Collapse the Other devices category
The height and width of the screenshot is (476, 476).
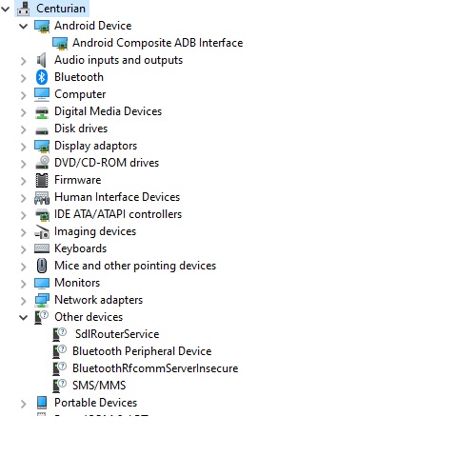(x=23, y=317)
